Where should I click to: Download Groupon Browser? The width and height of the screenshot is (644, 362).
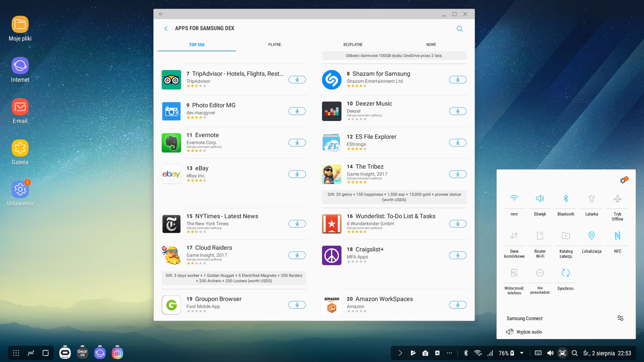click(x=297, y=305)
